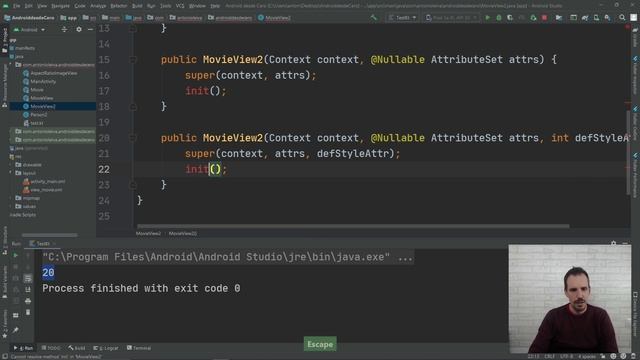Screen dimensions: 640x360
Task: Click the java breadcrumb in navigation bar
Action: click(x=134, y=18)
